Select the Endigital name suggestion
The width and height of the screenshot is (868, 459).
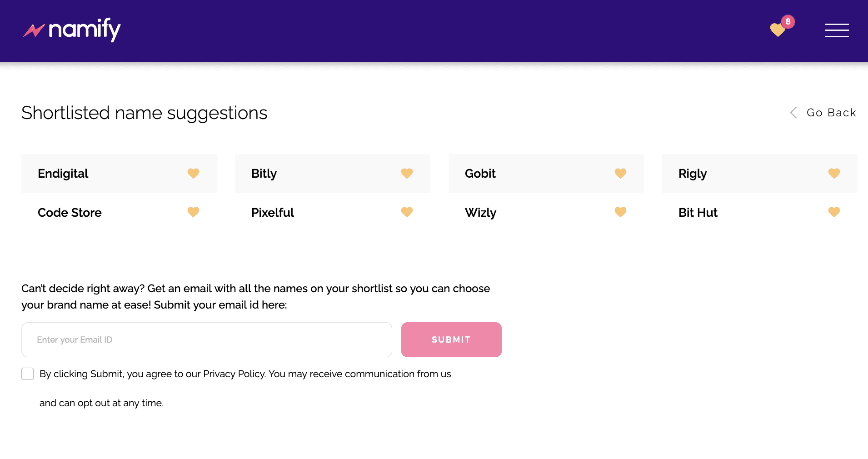pos(119,174)
